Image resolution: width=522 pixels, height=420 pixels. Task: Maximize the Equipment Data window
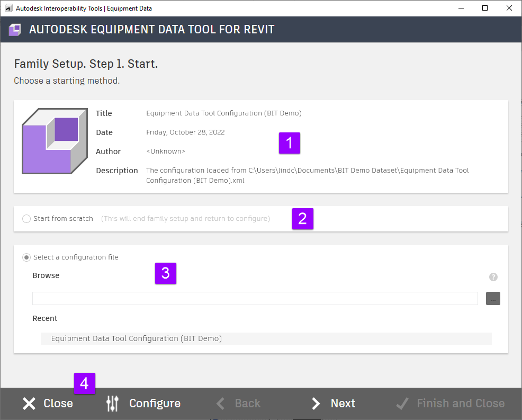(485, 8)
